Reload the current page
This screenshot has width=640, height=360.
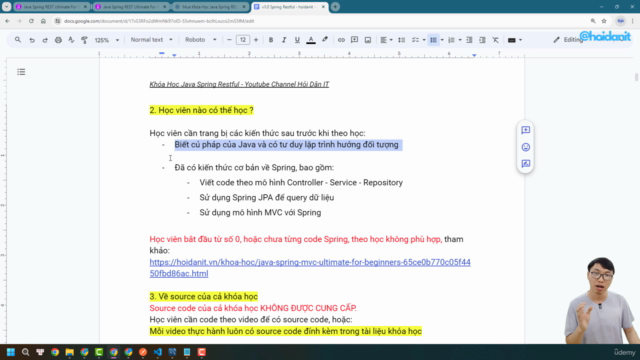(31, 21)
